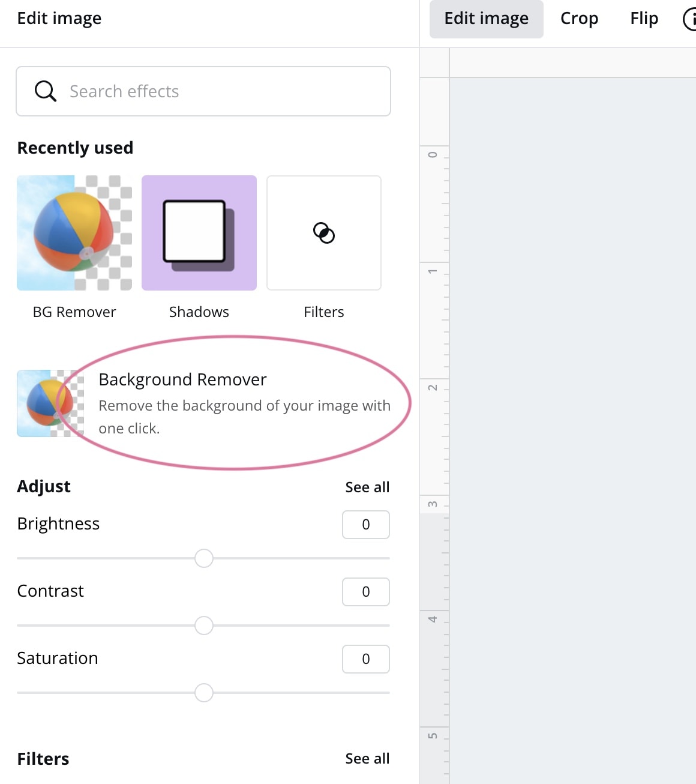Click the 'Remove the background' description text

pos(244,417)
